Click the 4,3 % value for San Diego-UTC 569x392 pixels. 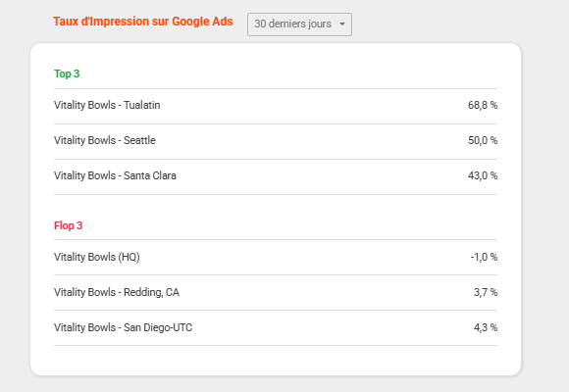tap(486, 327)
